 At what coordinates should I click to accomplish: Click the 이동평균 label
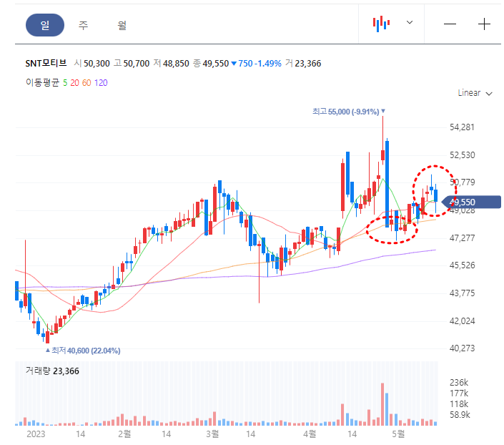click(43, 83)
